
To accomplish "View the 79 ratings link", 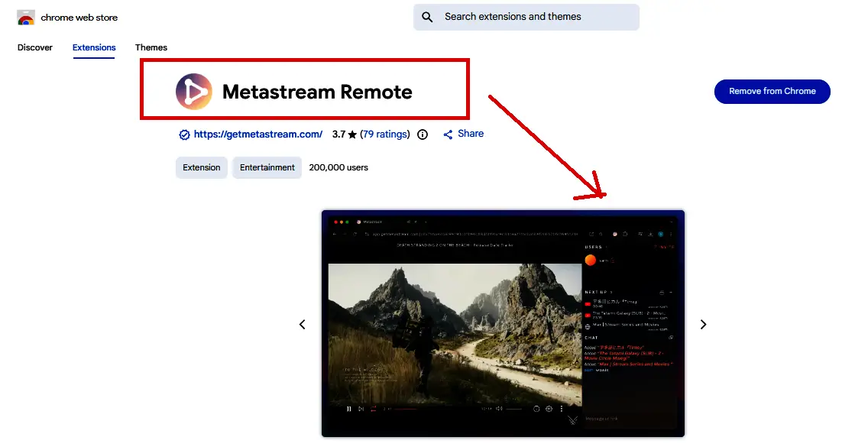I will coord(385,134).
